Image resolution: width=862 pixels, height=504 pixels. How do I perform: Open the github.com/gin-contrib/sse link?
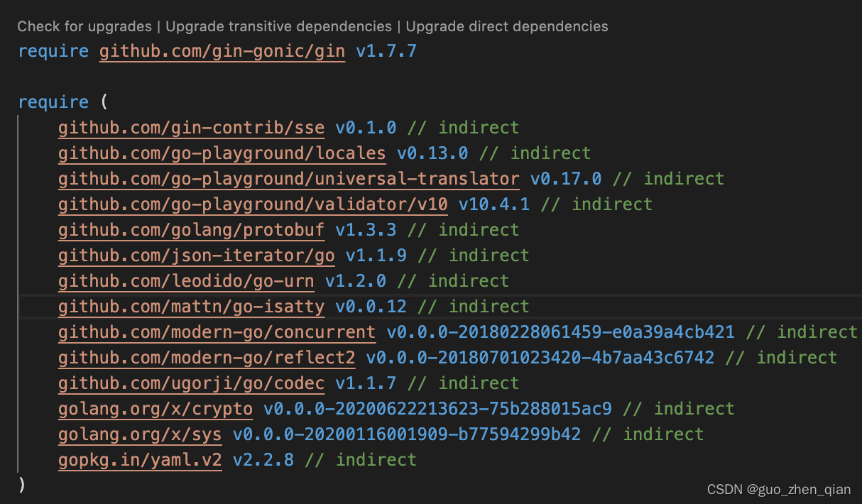[x=190, y=128]
